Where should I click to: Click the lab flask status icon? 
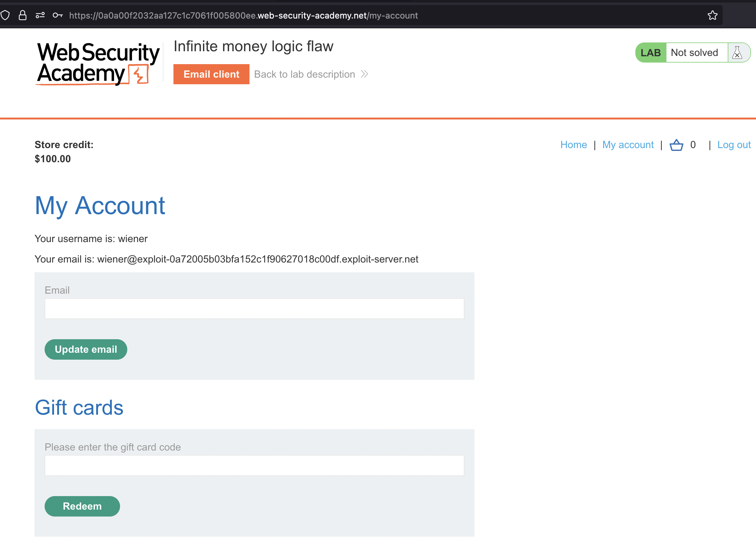tap(737, 53)
